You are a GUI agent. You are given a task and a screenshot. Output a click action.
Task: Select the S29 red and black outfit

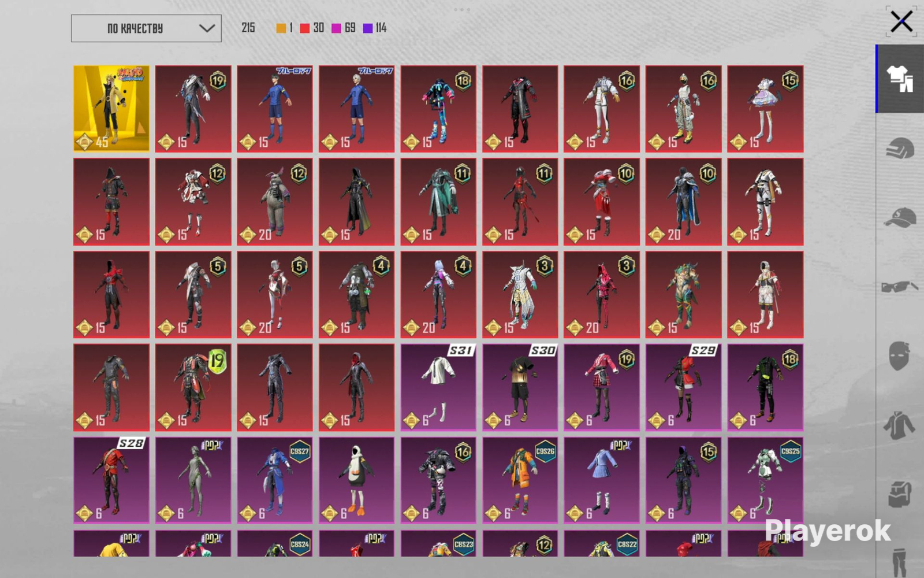[684, 387]
